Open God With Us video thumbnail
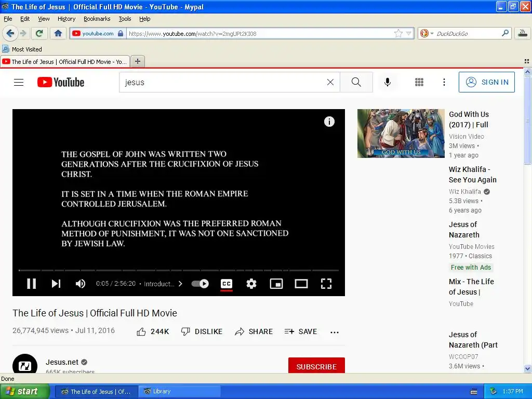Image resolution: width=532 pixels, height=399 pixels. click(x=401, y=134)
